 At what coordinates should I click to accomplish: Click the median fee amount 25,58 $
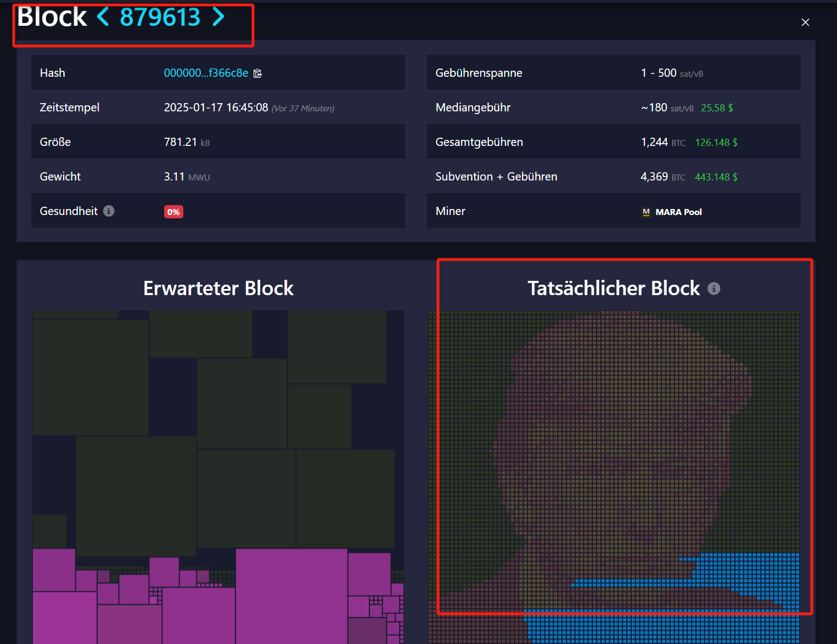point(717,108)
